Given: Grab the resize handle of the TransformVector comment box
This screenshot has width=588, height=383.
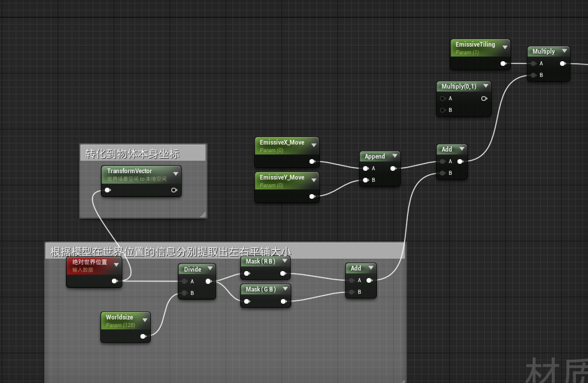Looking at the screenshot, I should point(203,215).
